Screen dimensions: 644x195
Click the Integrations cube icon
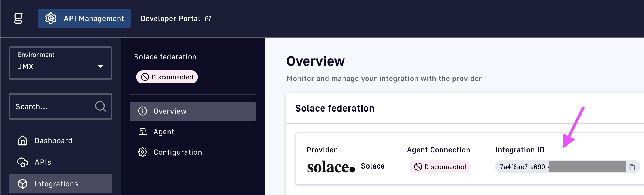(23, 184)
